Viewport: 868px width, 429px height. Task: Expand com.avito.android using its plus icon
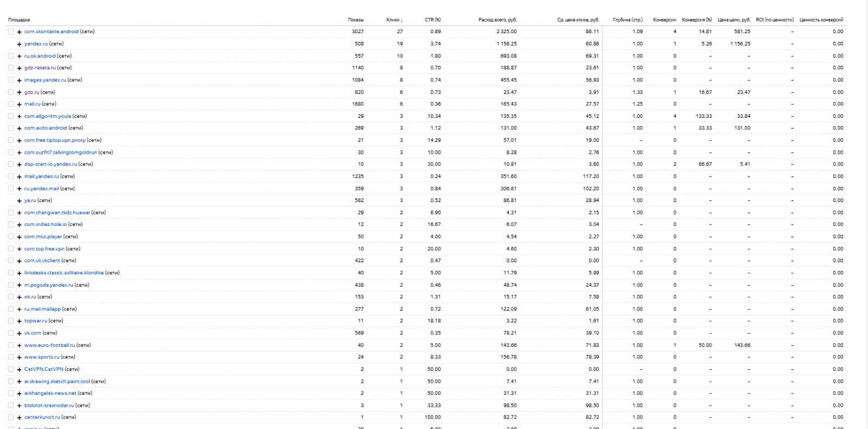point(20,129)
